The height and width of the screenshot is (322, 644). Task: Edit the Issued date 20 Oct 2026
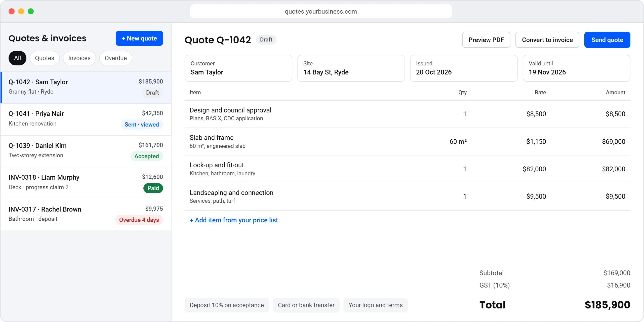click(464, 68)
